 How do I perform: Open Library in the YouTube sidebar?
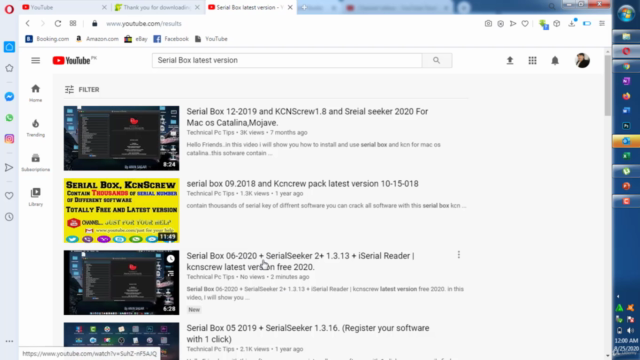click(x=36, y=197)
